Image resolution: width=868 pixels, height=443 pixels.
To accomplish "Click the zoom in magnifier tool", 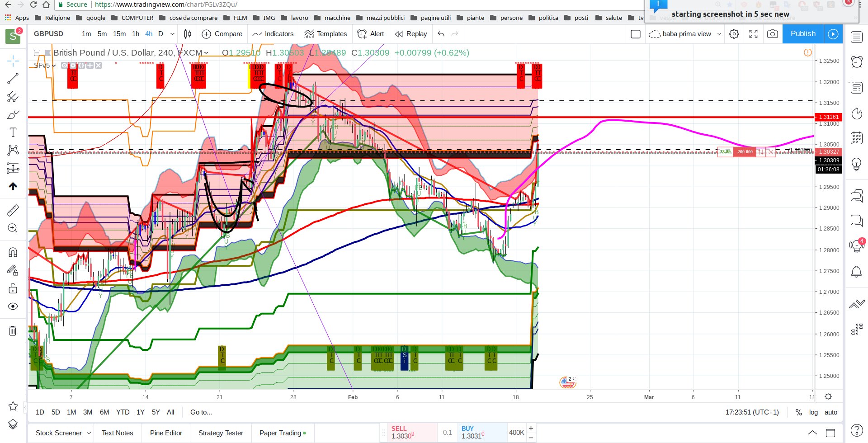I will click(13, 228).
